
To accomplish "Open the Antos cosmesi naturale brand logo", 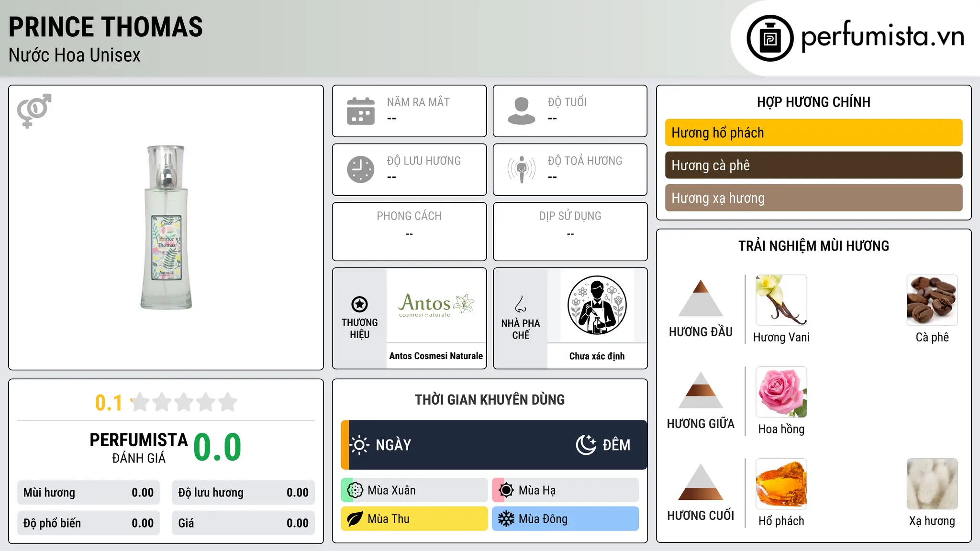I will (x=436, y=305).
